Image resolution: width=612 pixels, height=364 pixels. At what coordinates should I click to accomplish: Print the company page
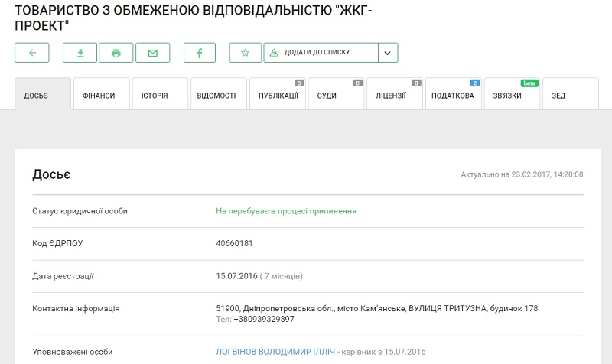[x=116, y=53]
